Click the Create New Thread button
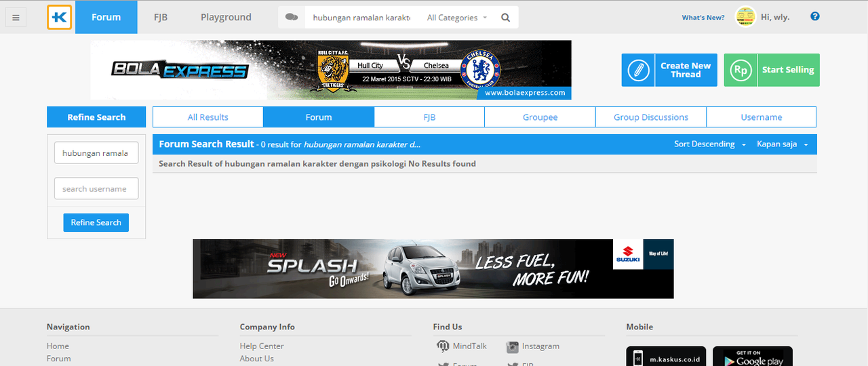 [x=669, y=70]
